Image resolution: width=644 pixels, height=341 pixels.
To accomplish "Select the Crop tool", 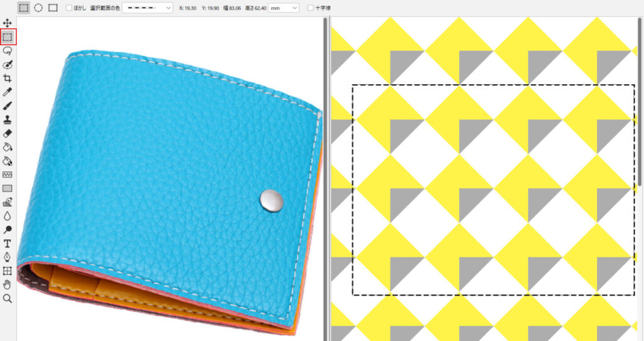I will pyautogui.click(x=8, y=78).
